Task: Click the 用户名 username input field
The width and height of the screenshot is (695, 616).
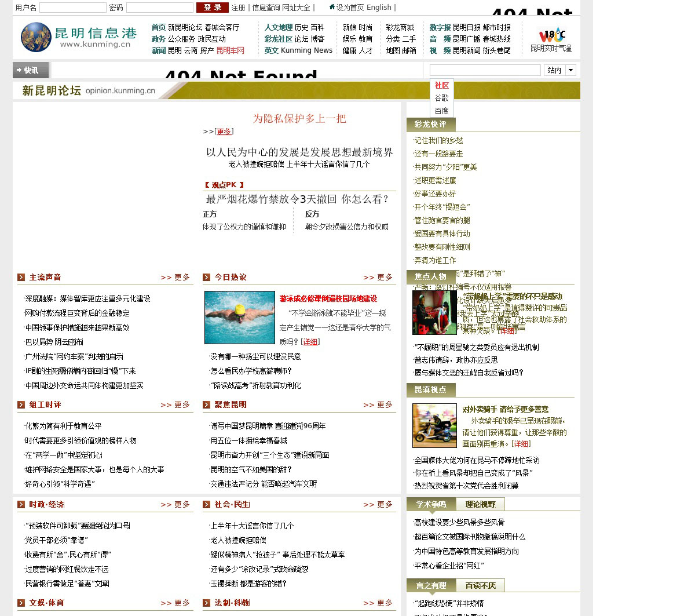Action: [x=72, y=8]
